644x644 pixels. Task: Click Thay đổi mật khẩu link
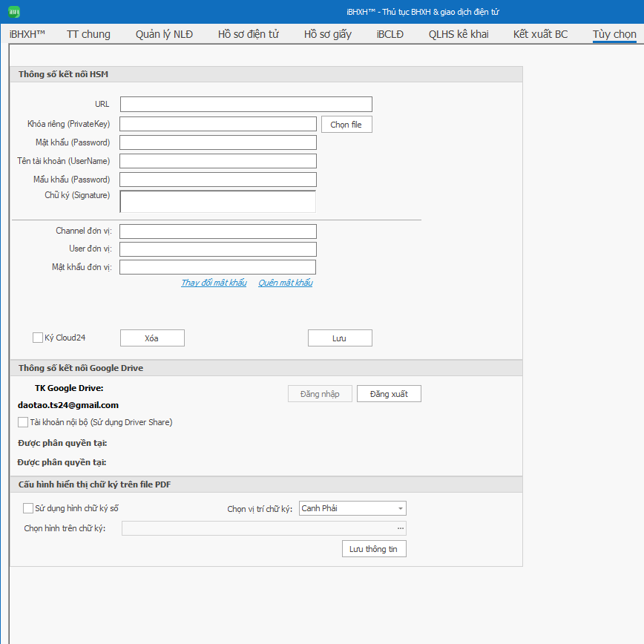tap(214, 283)
